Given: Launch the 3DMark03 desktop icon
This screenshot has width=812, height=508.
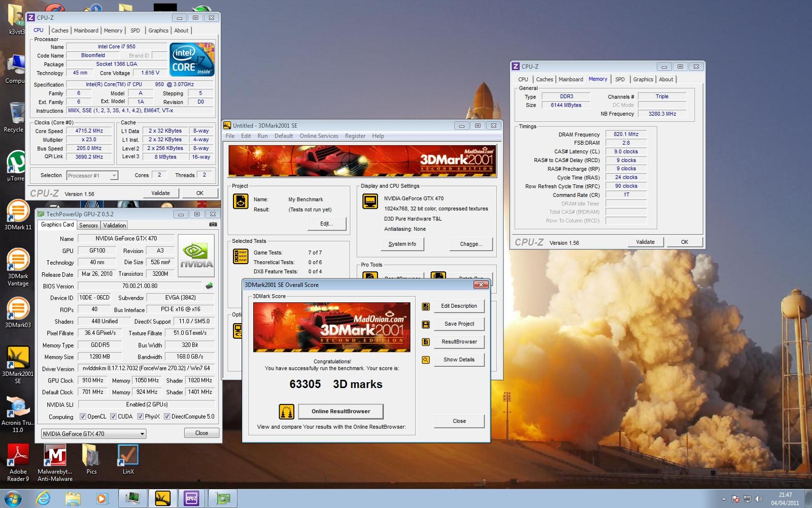Looking at the screenshot, I should click(18, 313).
